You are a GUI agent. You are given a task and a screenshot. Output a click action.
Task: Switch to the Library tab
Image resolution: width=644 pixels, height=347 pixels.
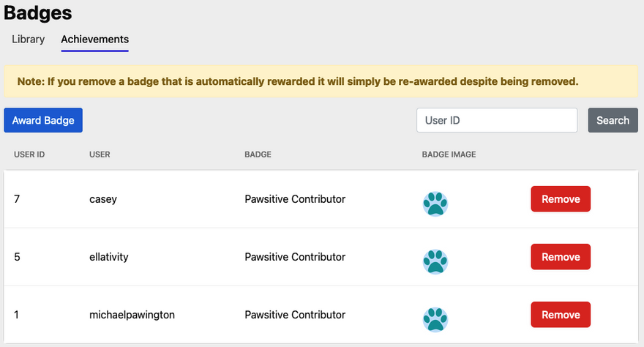(x=28, y=40)
